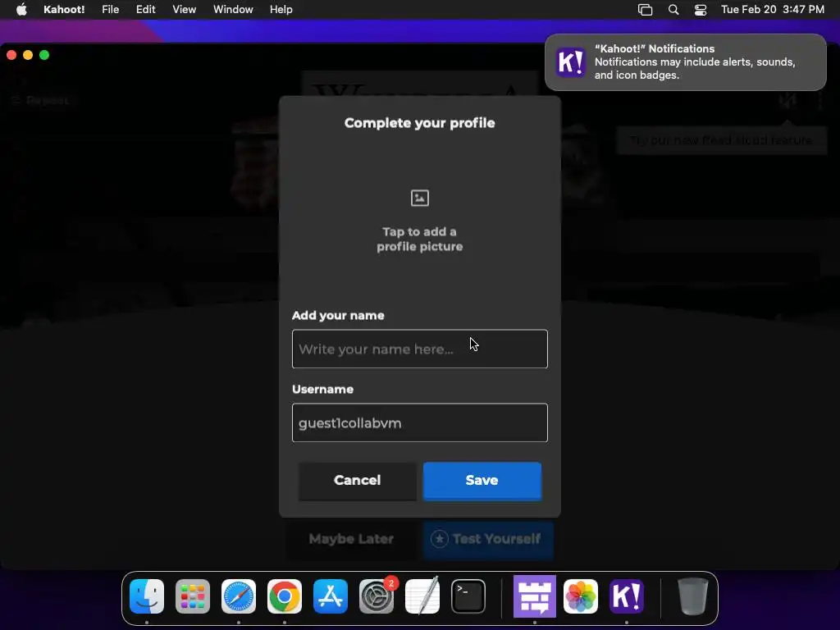Click the screen mirroring menu bar icon

click(645, 10)
